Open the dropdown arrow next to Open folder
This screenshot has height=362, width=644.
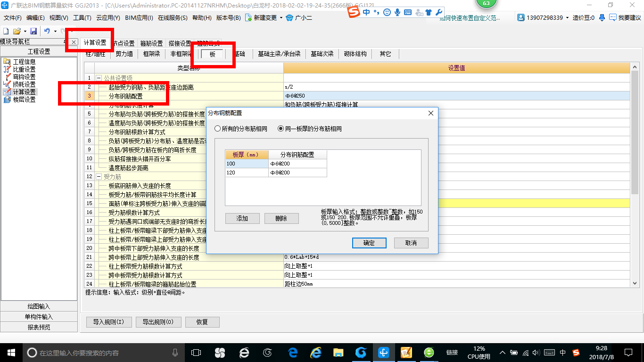[x=25, y=31]
